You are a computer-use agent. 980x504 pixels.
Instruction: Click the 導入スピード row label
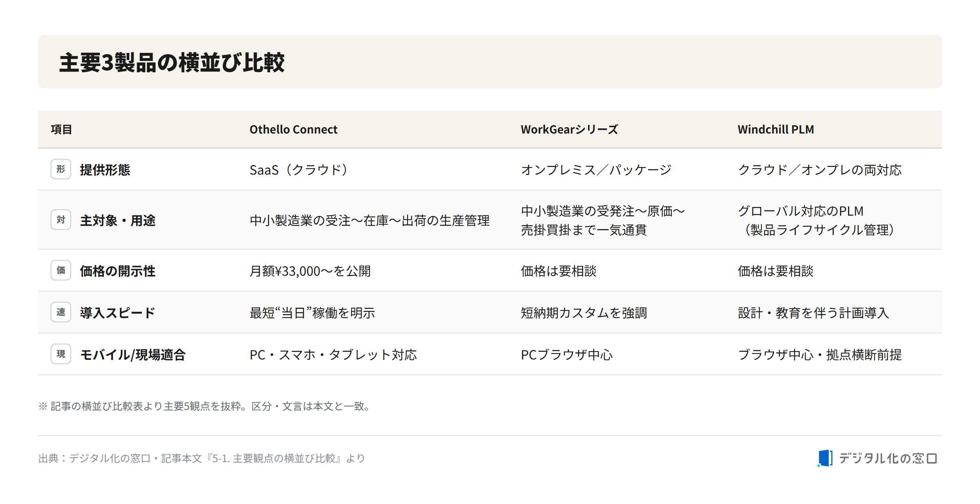click(117, 313)
